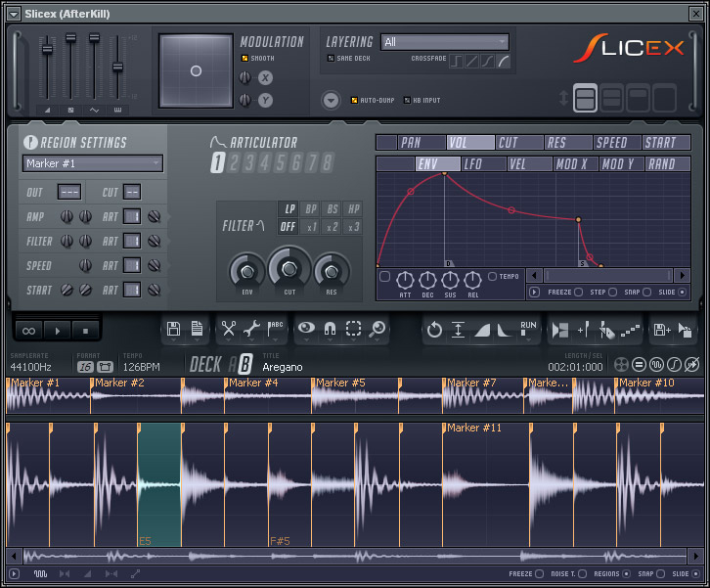Select the HP filter type button
The height and width of the screenshot is (588, 710).
tap(354, 208)
